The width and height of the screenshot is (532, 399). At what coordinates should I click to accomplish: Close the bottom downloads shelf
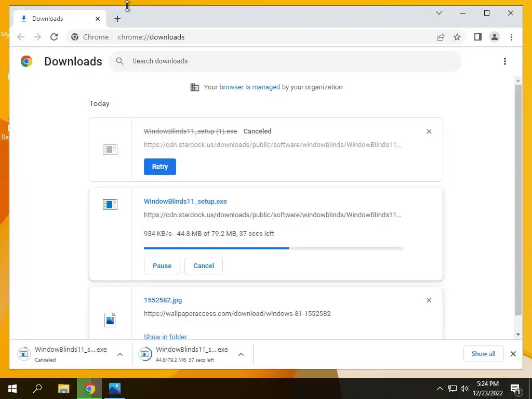513,354
